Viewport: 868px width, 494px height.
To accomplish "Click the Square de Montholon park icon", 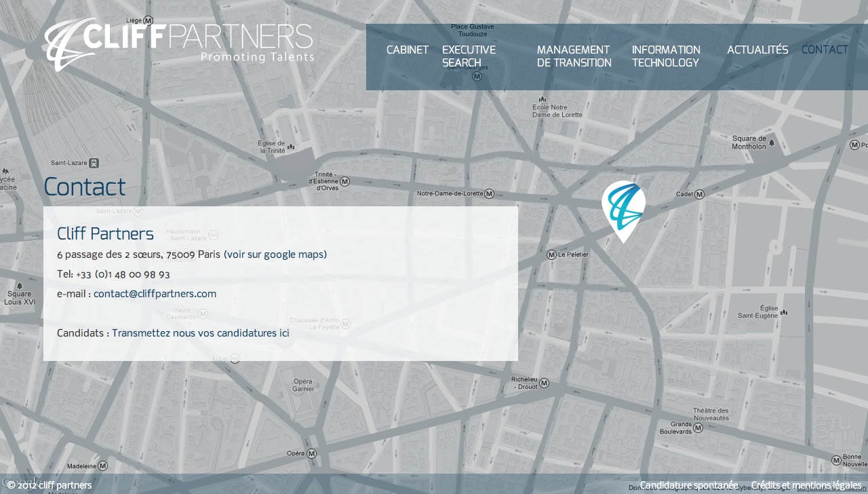I will [772, 142].
